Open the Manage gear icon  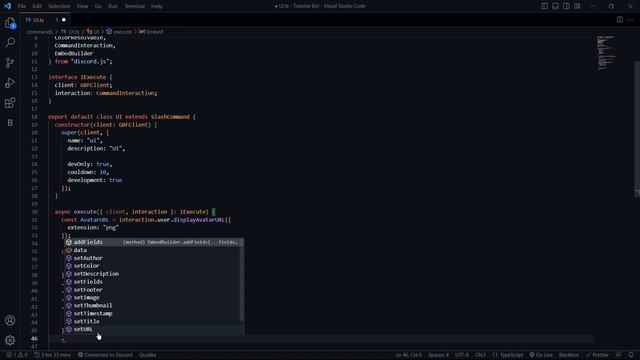point(10,340)
